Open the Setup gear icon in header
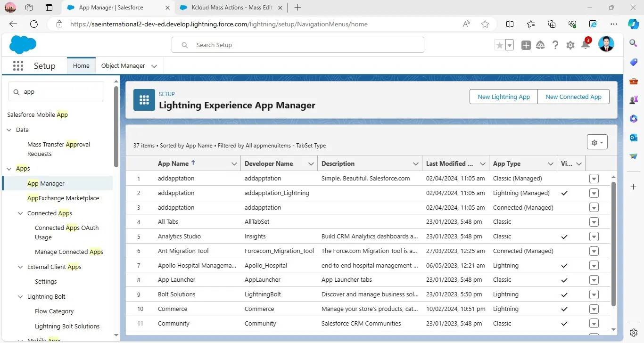The image size is (644, 343). click(570, 45)
